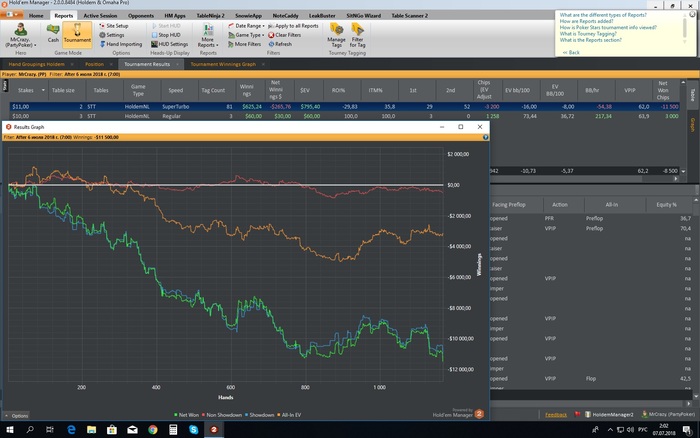Open the Settings option in ribbon
This screenshot has height=438, width=700.
(112, 35)
